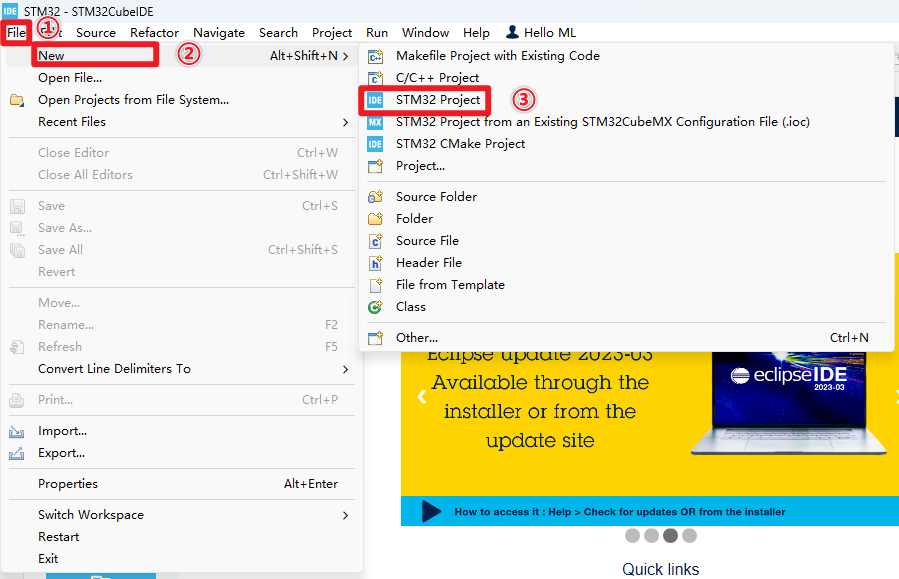This screenshot has width=899, height=579.
Task: Click the green Class icon
Action: click(x=375, y=307)
